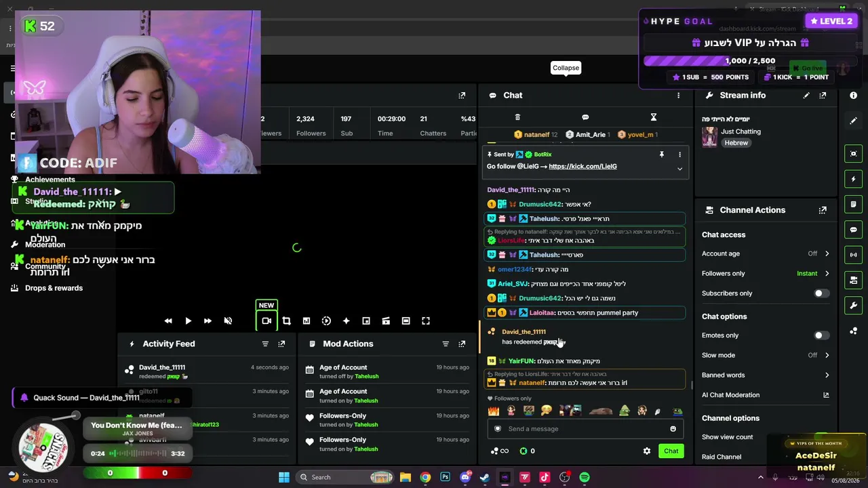Click Raid Channel option
The image size is (868, 488).
[x=722, y=457]
